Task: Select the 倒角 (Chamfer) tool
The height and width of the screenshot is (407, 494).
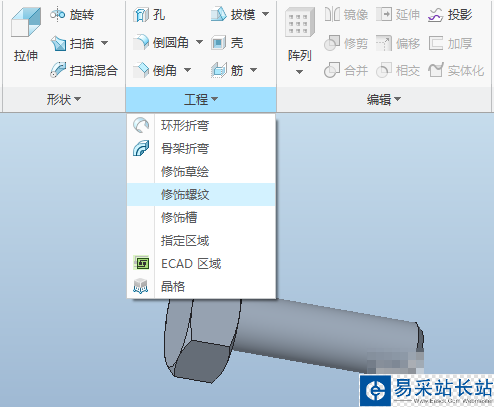Action: [155, 70]
